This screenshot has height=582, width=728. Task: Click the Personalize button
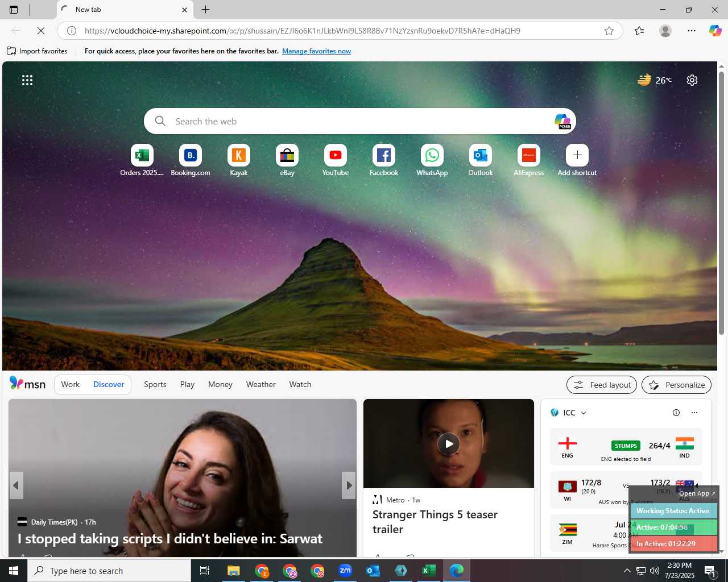tap(676, 385)
